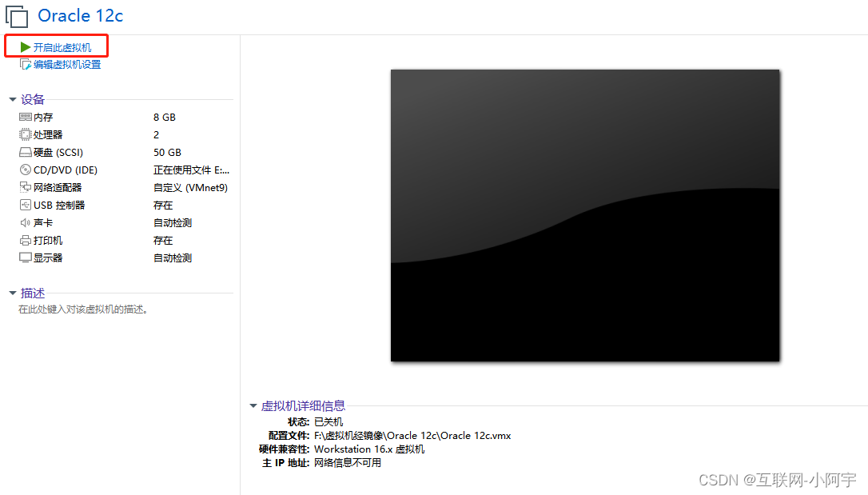Select the 显示器 display row
The width and height of the screenshot is (868, 495).
coord(125,258)
